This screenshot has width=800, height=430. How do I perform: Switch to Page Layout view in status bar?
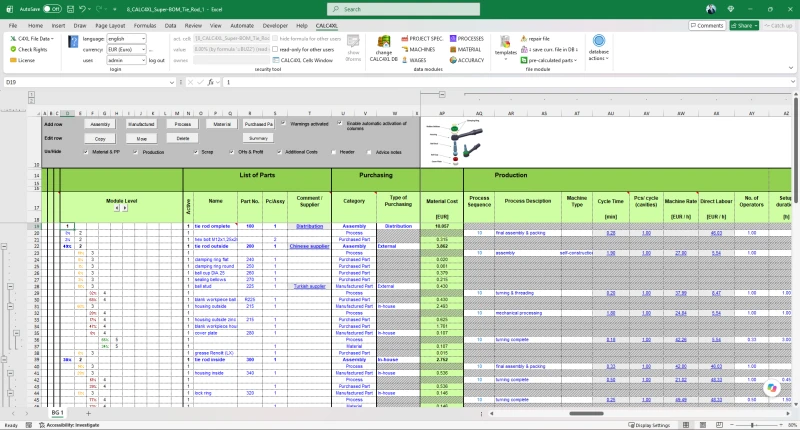(703, 425)
